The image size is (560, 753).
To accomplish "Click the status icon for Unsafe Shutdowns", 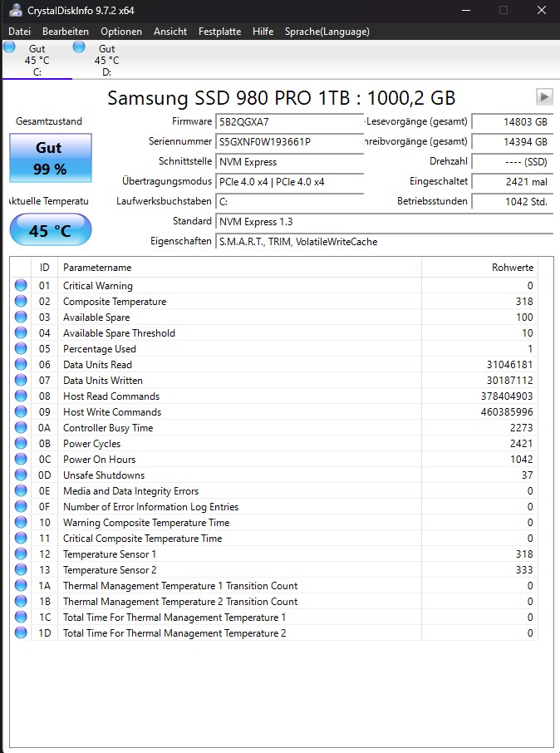I will point(21,475).
